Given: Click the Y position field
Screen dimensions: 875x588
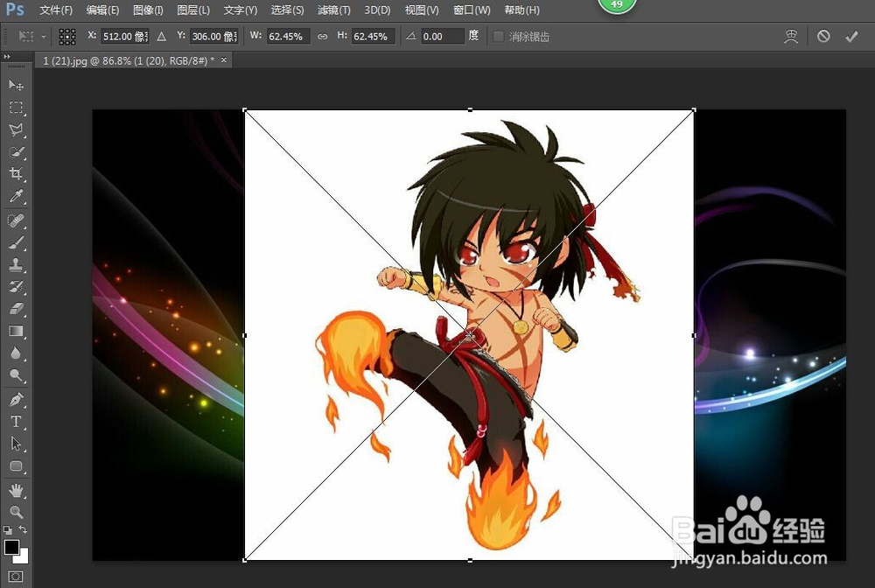Looking at the screenshot, I should 214,37.
